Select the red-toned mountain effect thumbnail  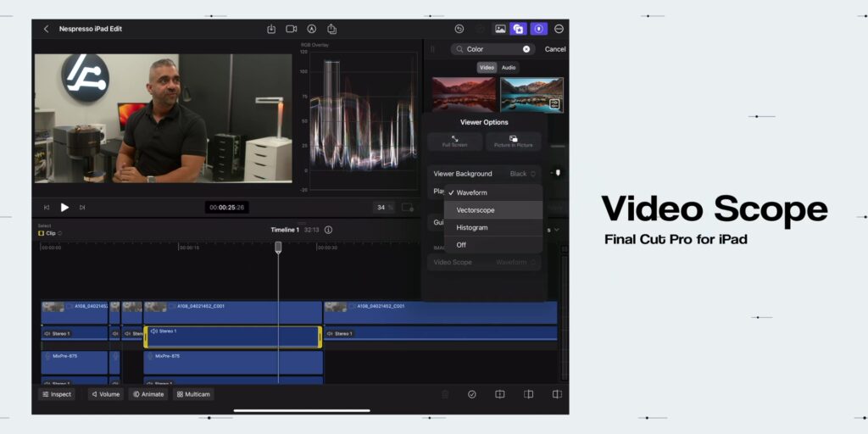tap(464, 95)
